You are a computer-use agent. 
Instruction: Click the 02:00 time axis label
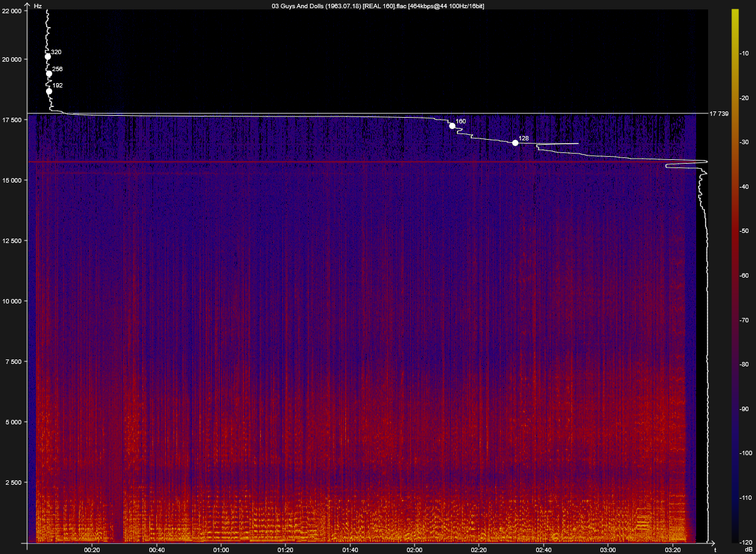coord(415,550)
